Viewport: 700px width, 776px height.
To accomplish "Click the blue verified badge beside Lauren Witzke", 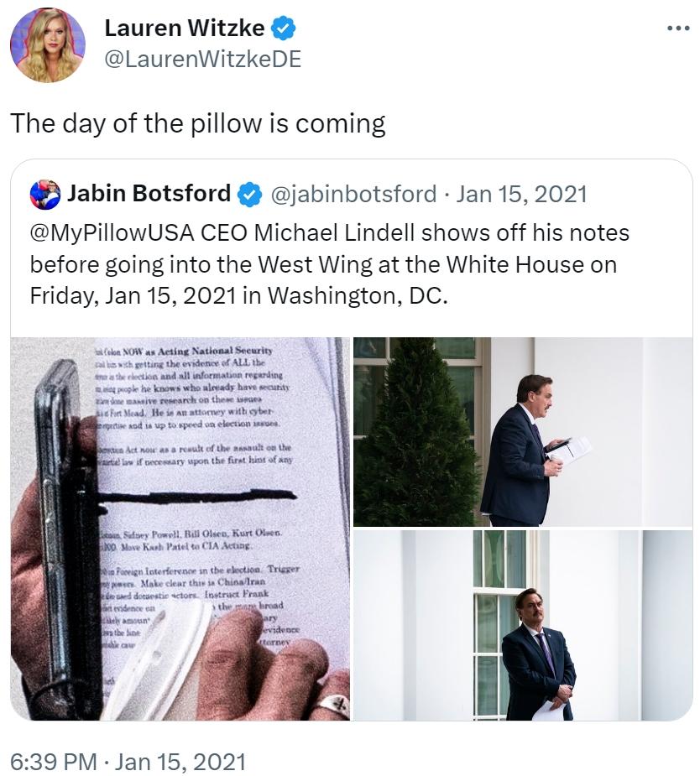I will (284, 29).
